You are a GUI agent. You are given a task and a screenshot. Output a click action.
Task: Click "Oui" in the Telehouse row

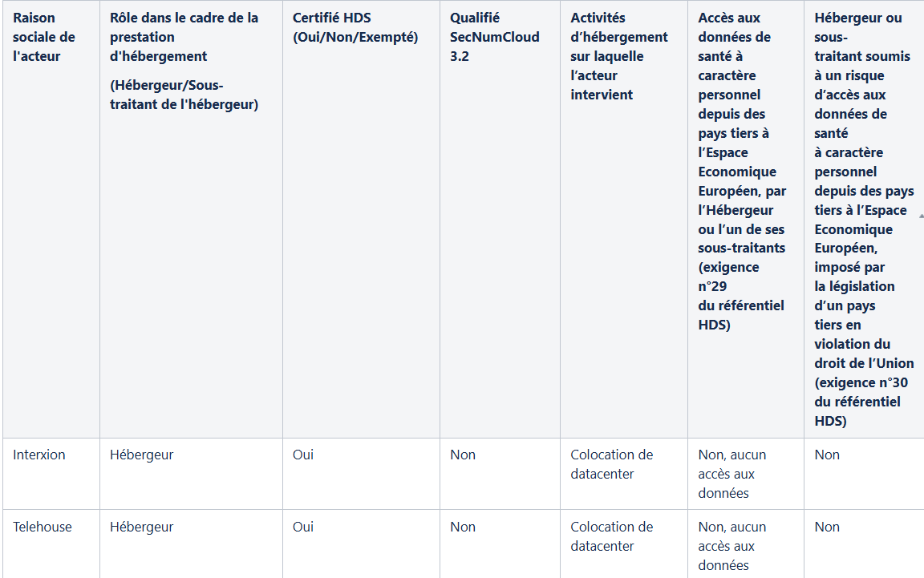pyautogui.click(x=303, y=527)
